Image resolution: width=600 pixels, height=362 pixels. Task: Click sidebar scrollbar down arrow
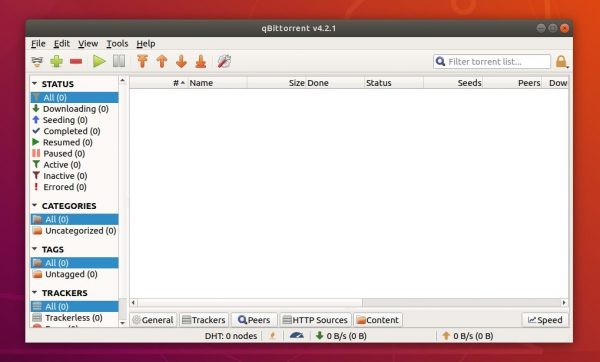[122, 323]
